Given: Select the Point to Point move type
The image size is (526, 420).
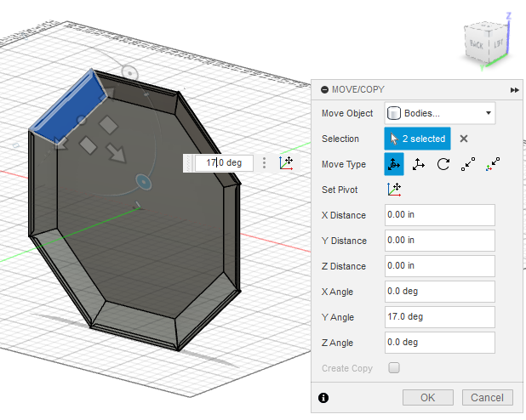Looking at the screenshot, I should (468, 164).
